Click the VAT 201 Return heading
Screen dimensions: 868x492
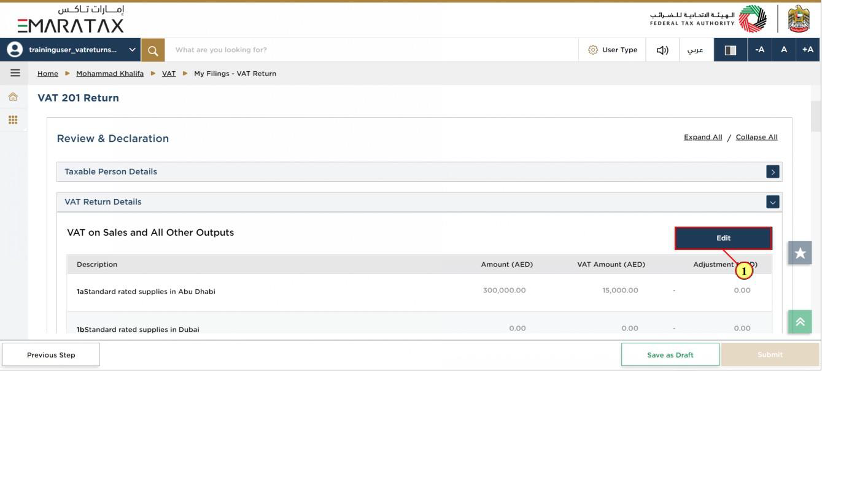(79, 98)
